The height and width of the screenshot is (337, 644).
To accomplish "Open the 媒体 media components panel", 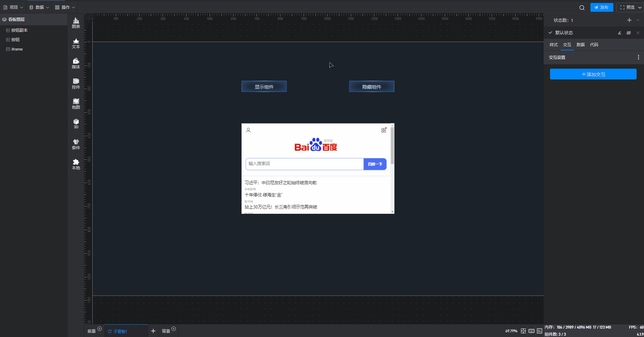I will (x=76, y=63).
